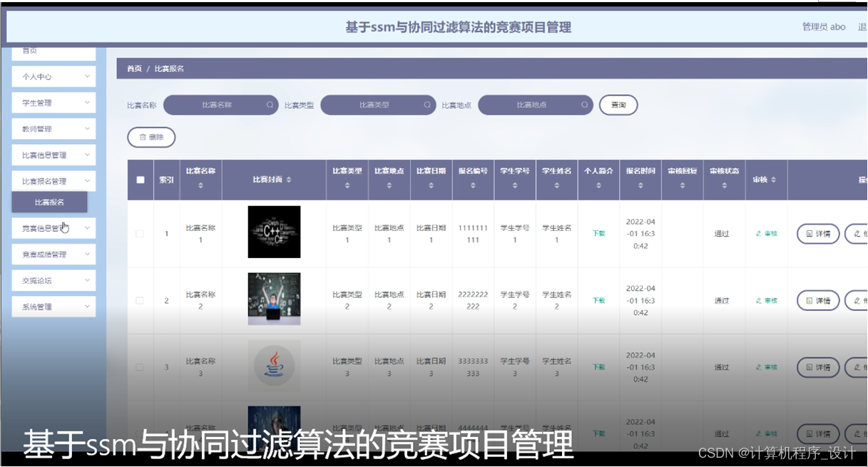The image size is (868, 467).
Task: Click the 学生学号 2 cell
Action: coord(515,300)
